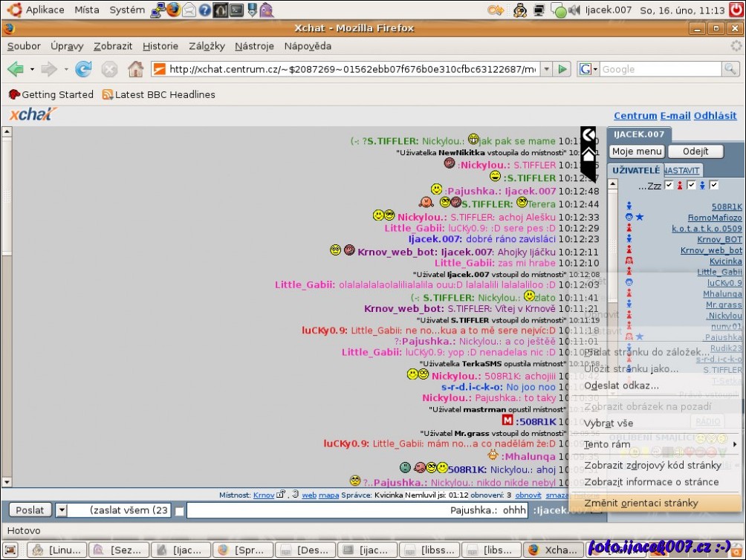The height and width of the screenshot is (560, 746).
Task: Open the recipient dropdown next to Poslat
Action: pos(62,510)
